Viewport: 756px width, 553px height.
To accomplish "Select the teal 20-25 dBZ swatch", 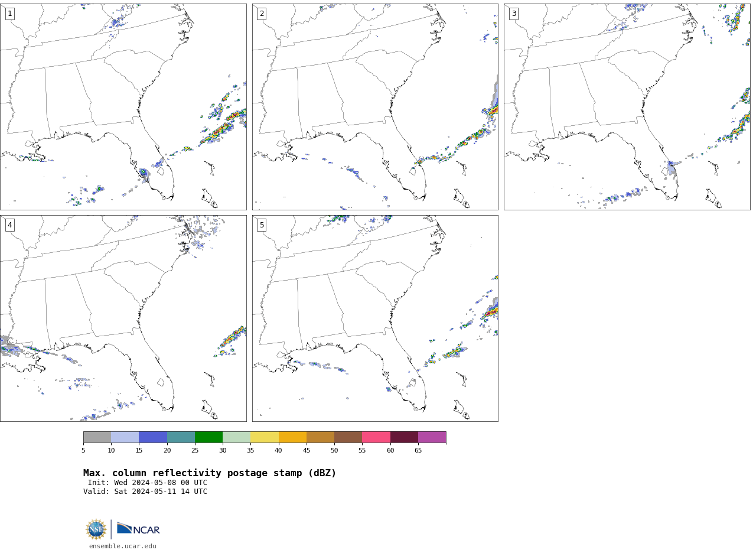I will [x=181, y=437].
